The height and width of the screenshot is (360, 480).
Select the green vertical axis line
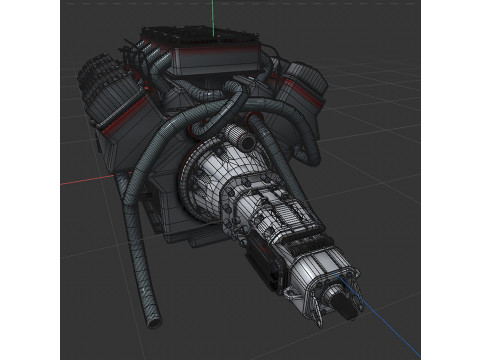pos(213,18)
